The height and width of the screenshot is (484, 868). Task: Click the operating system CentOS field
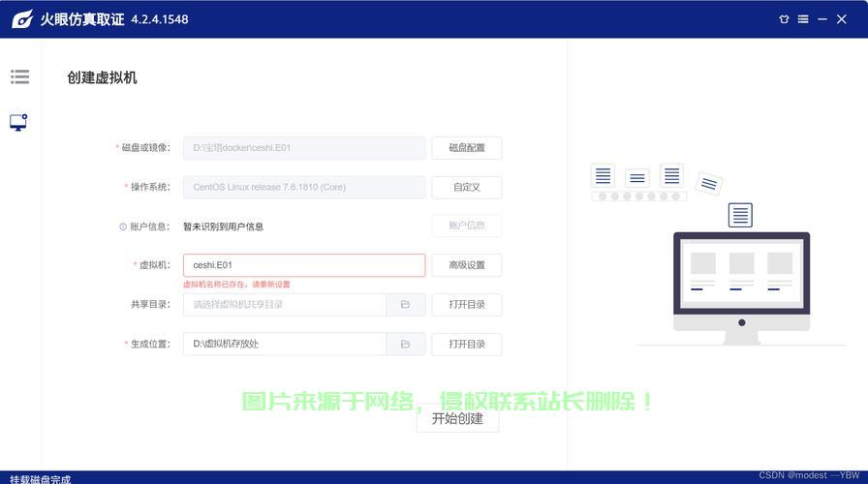click(x=304, y=188)
